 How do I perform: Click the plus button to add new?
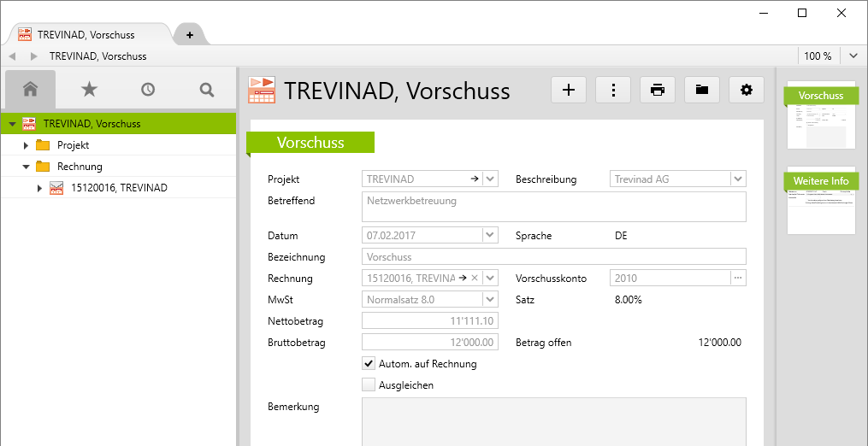(x=569, y=90)
